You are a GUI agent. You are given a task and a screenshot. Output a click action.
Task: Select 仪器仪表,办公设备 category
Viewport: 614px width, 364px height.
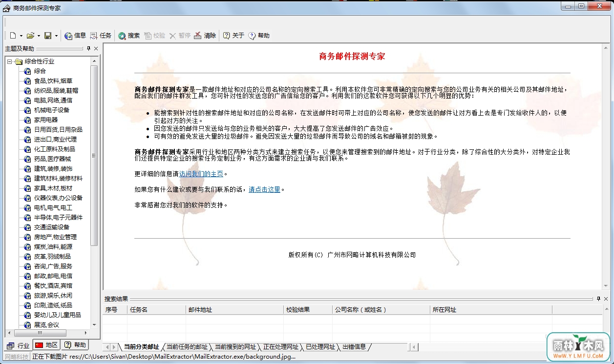pos(58,198)
